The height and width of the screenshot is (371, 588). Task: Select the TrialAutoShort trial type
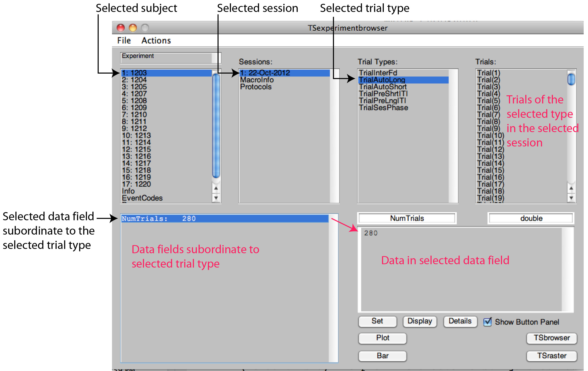383,87
